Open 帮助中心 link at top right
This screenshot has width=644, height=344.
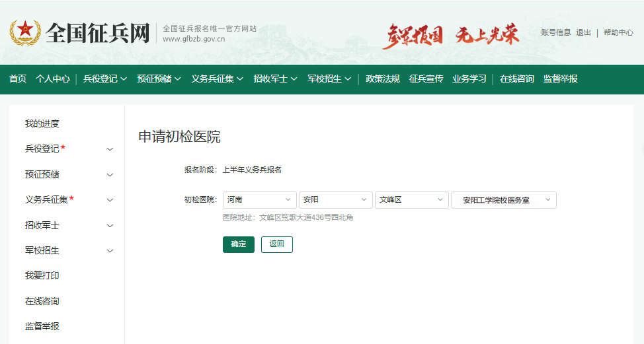click(x=618, y=32)
